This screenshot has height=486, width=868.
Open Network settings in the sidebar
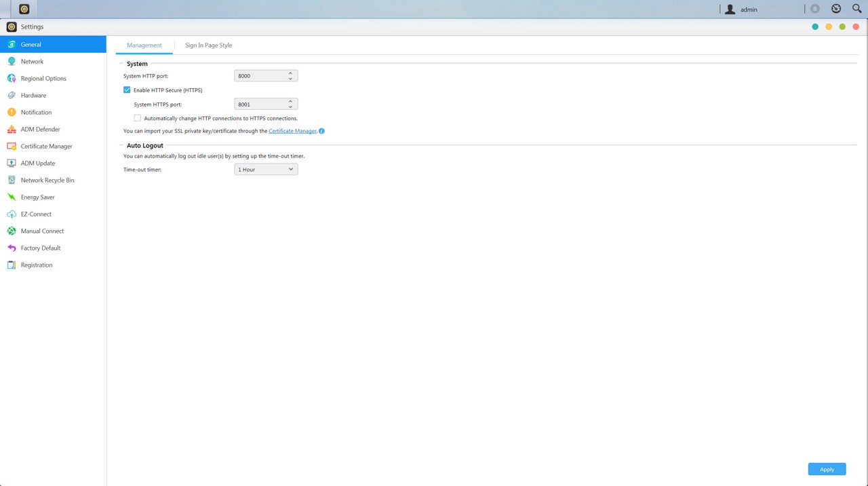[53, 61]
